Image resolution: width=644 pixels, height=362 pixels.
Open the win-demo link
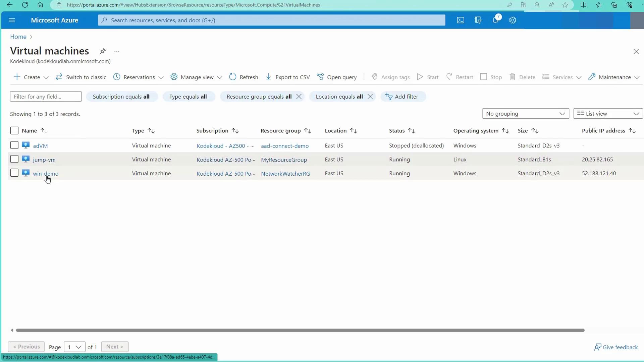click(x=46, y=174)
